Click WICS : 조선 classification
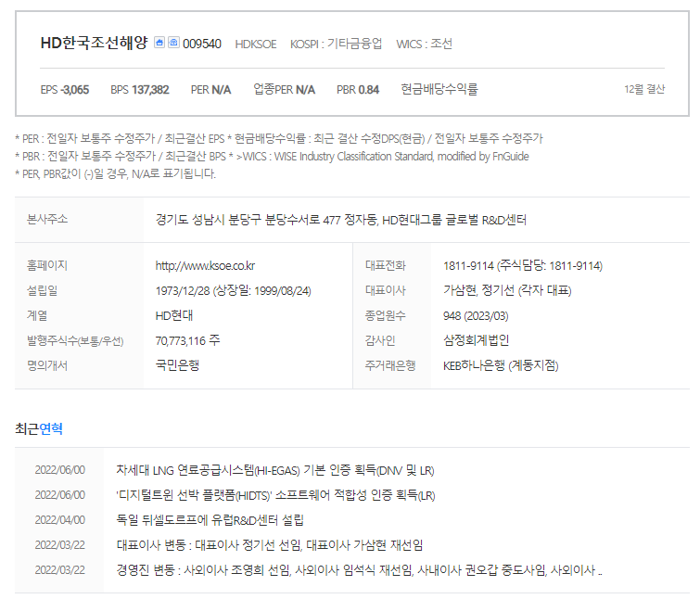Image resolution: width=700 pixels, height=599 pixels. [x=424, y=44]
